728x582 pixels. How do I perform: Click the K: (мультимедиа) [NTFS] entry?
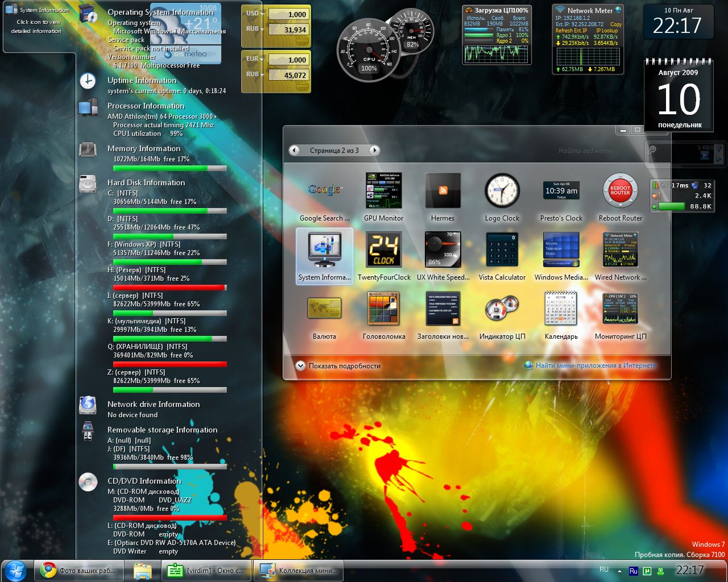click(x=147, y=321)
